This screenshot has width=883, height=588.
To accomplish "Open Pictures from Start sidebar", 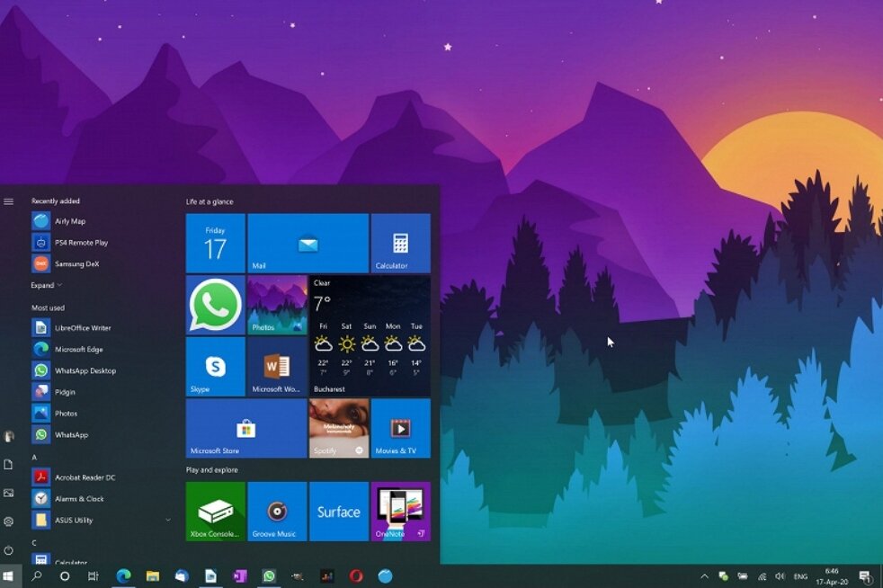I will 8,493.
